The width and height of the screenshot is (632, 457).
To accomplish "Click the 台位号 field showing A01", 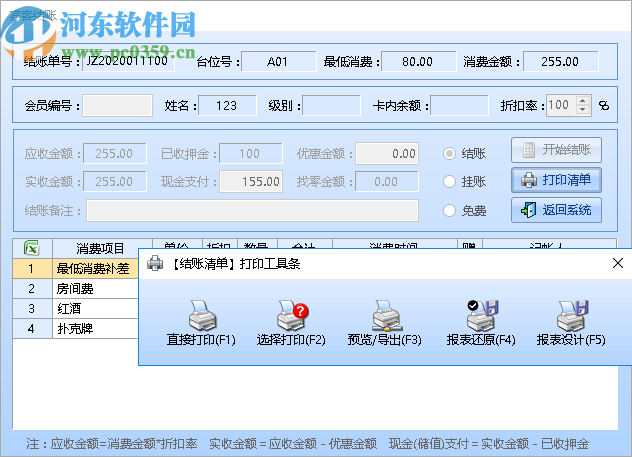I will [279, 61].
